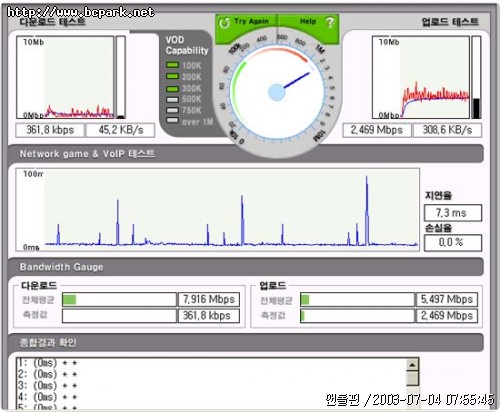Click the download level meter beside graph
This screenshot has width=500, height=412.
click(121, 77)
